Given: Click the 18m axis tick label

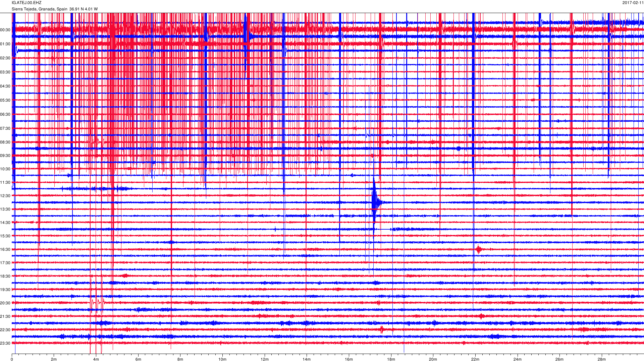Looking at the screenshot, I should pos(391,359).
